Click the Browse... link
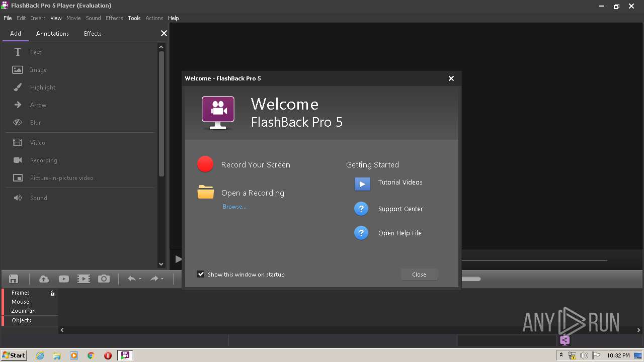Screen dimensions: 644x362 point(234,207)
